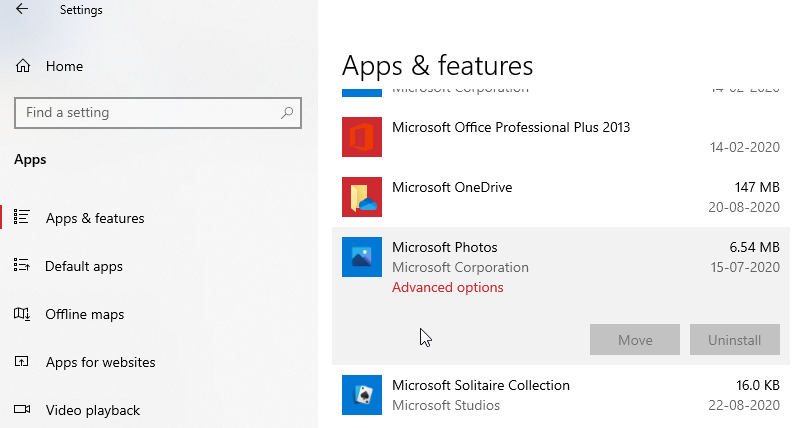Click the search magnifier icon

click(x=288, y=112)
